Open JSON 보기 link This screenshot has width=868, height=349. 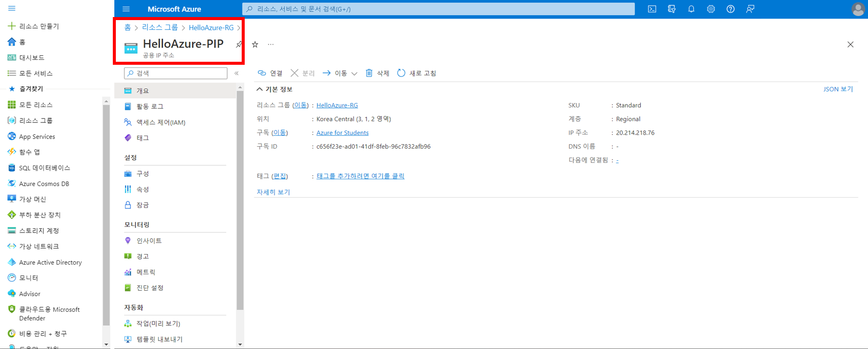tap(838, 89)
